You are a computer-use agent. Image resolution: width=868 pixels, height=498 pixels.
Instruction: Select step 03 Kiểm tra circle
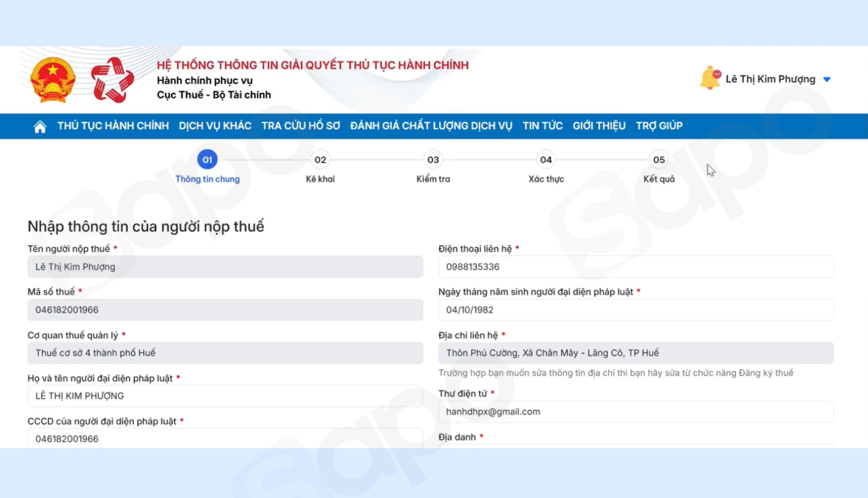[433, 160]
